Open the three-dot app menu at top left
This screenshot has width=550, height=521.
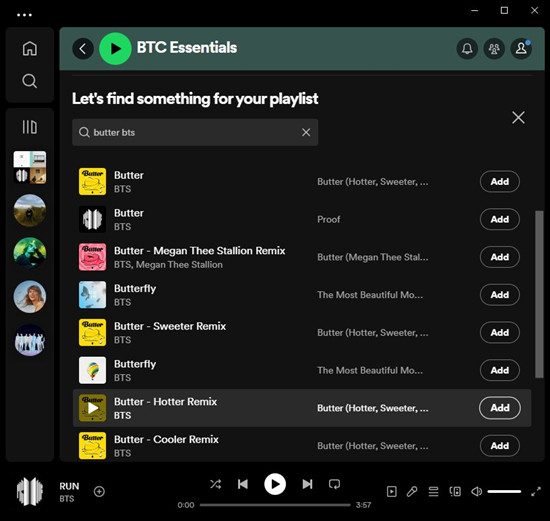pyautogui.click(x=24, y=15)
